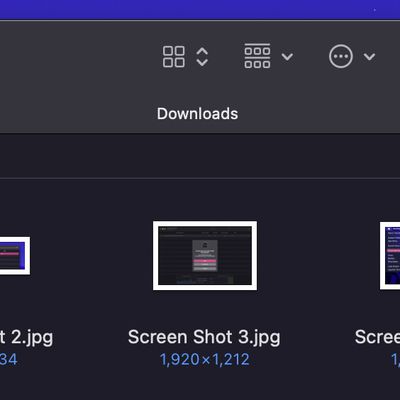Click the Downloads window title
This screenshot has width=400, height=400.
[197, 114]
